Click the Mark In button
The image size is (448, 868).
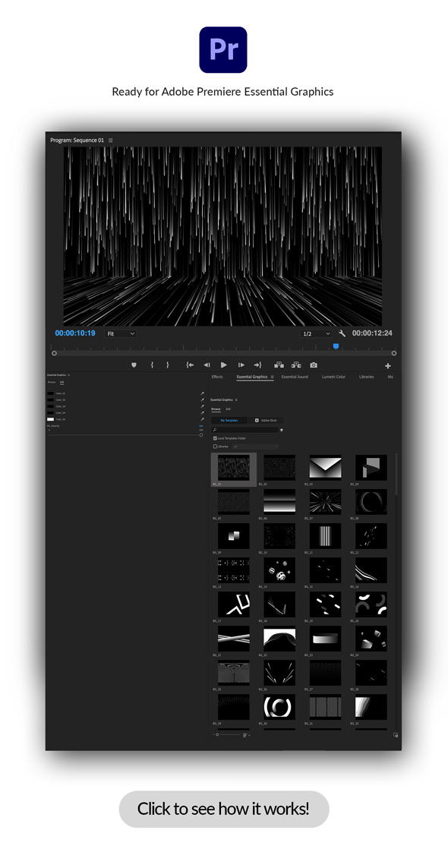click(x=152, y=365)
